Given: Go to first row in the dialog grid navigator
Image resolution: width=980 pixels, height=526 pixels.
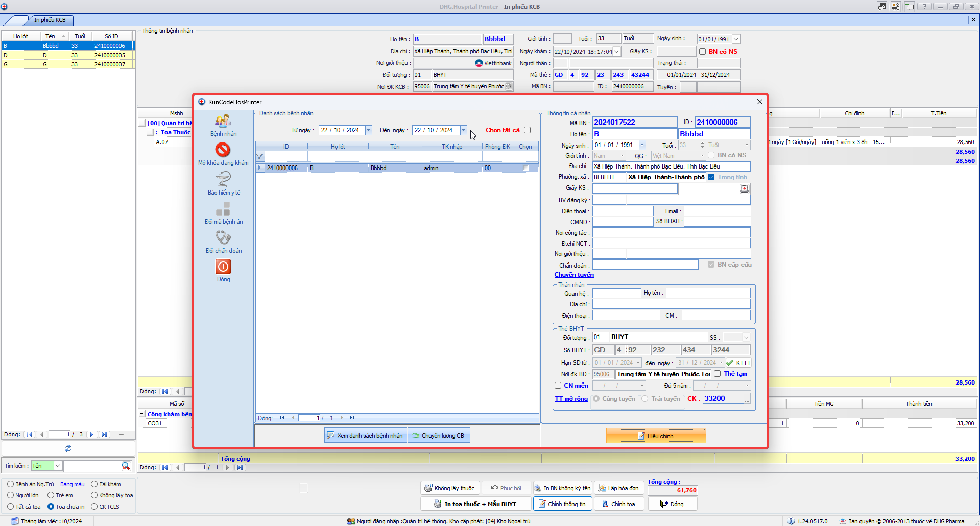Looking at the screenshot, I should (282, 418).
